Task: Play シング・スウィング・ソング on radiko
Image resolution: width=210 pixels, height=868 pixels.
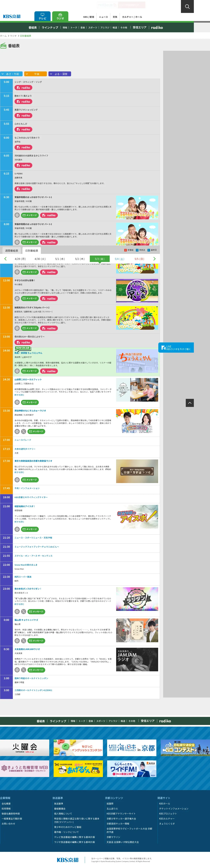Action: click(x=23, y=88)
